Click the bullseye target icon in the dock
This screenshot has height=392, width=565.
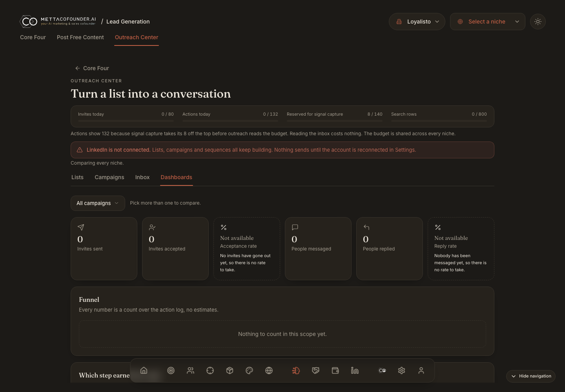pos(171,370)
